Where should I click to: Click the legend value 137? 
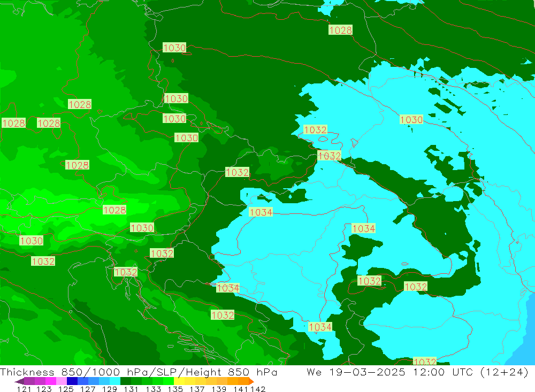pyautogui.click(x=197, y=389)
